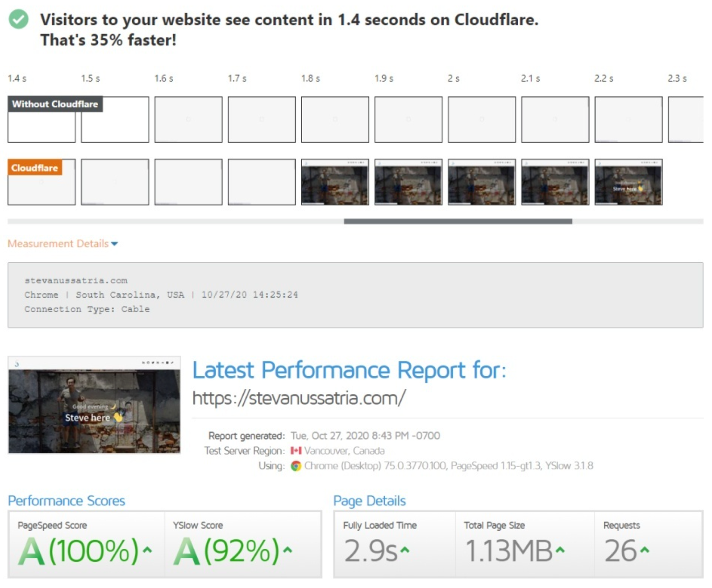This screenshot has height=588, width=712.
Task: Open Without Cloudflare frame at 2 s
Action: (482, 119)
